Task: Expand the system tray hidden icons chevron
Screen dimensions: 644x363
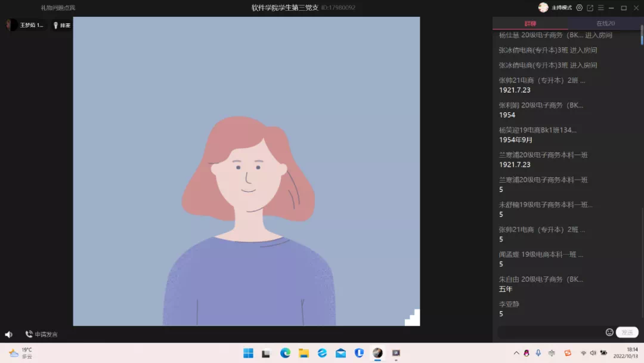Action: click(516, 353)
